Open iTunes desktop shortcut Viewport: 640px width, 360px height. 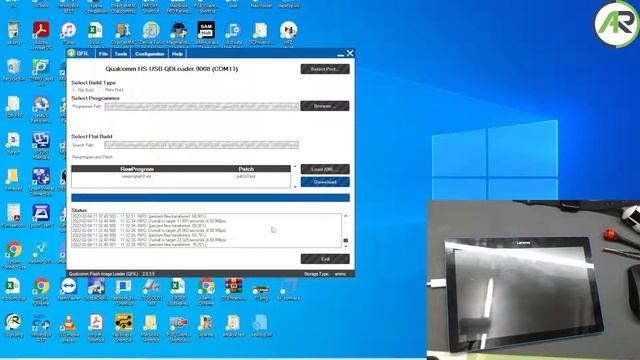point(69,31)
